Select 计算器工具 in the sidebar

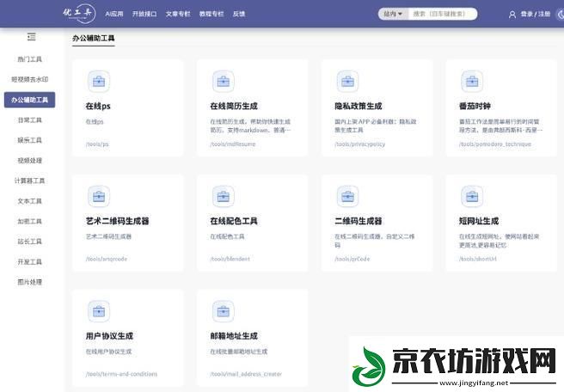29,181
